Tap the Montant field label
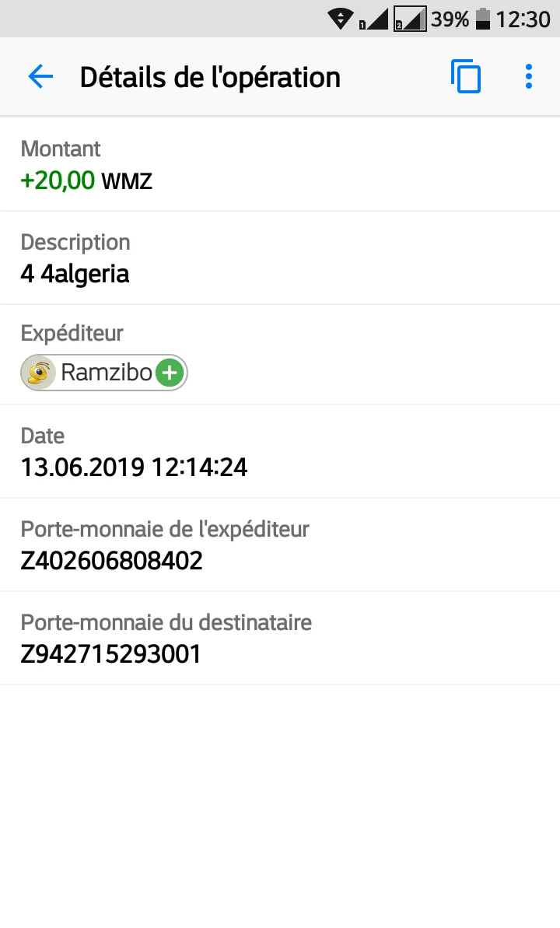The width and height of the screenshot is (560, 928). (61, 149)
